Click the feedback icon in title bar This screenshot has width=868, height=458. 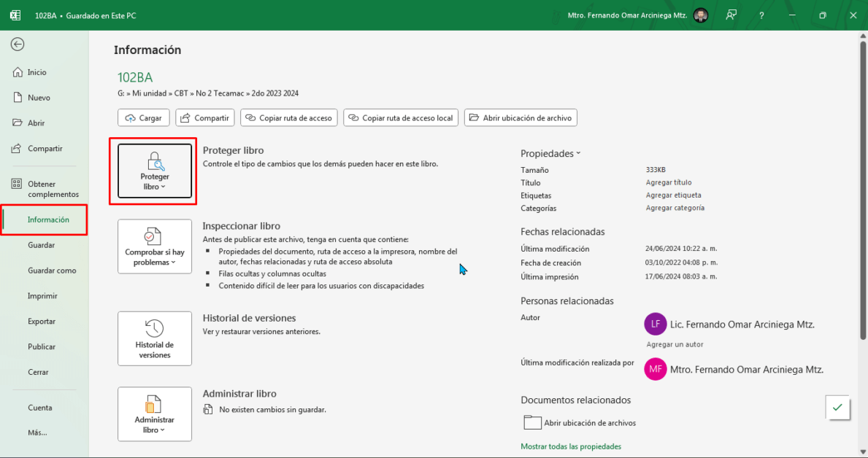point(731,15)
